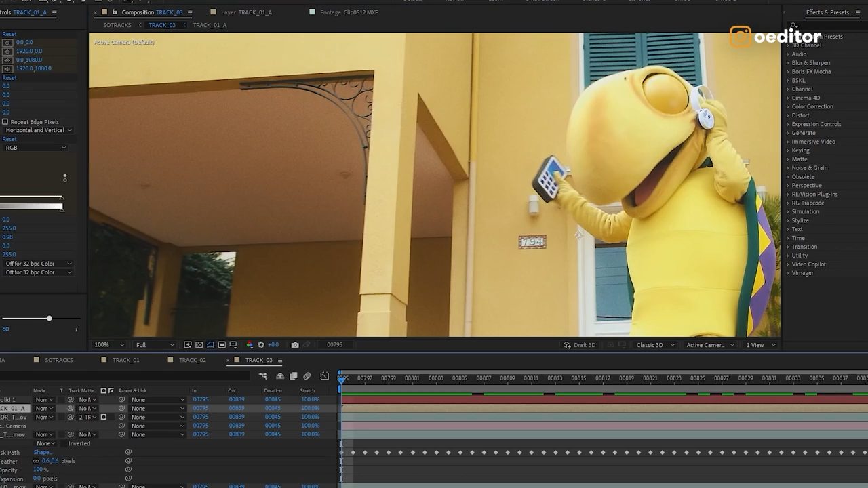Click the Mask Path Shape... link
Screen dimensions: 868x488
tap(42, 452)
